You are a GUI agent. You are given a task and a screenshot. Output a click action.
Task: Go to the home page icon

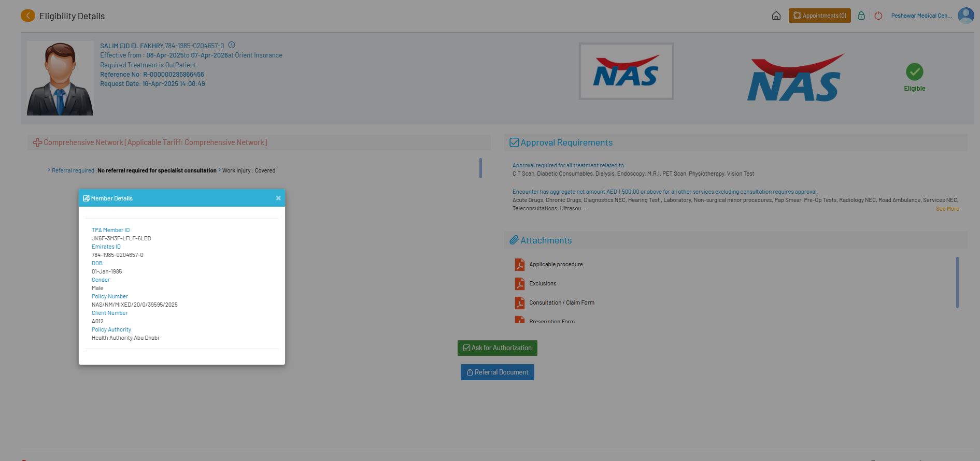776,16
